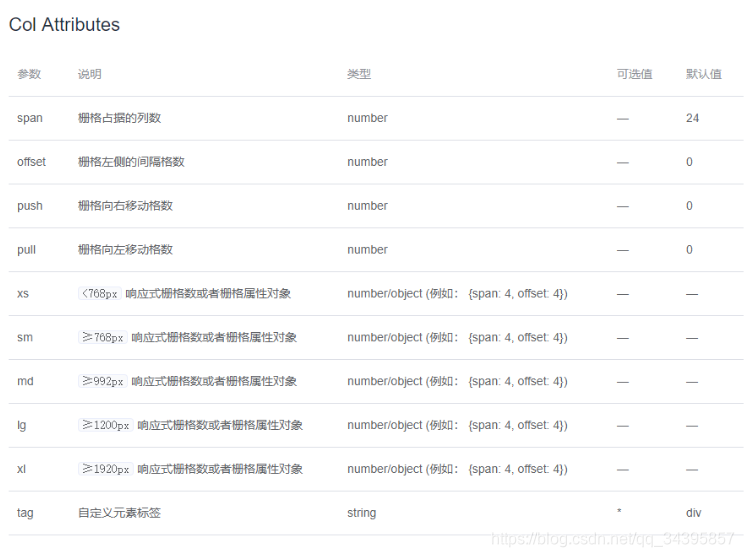This screenshot has height=557, width=744.
Task: Select the description '栅格左侧的间隔格数'
Action: (131, 162)
